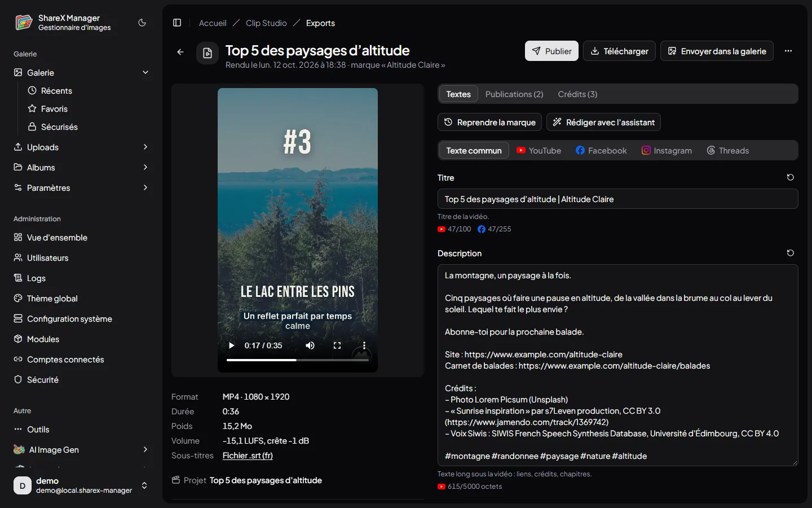Open video player more options menu
The image size is (812, 508).
point(364,345)
